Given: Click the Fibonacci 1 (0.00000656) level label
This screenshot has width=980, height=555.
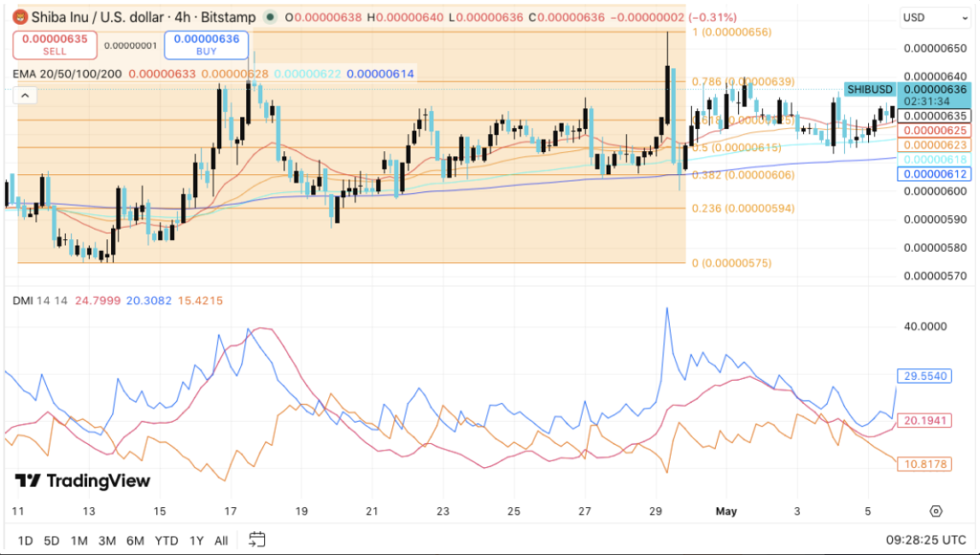Looking at the screenshot, I should 731,32.
